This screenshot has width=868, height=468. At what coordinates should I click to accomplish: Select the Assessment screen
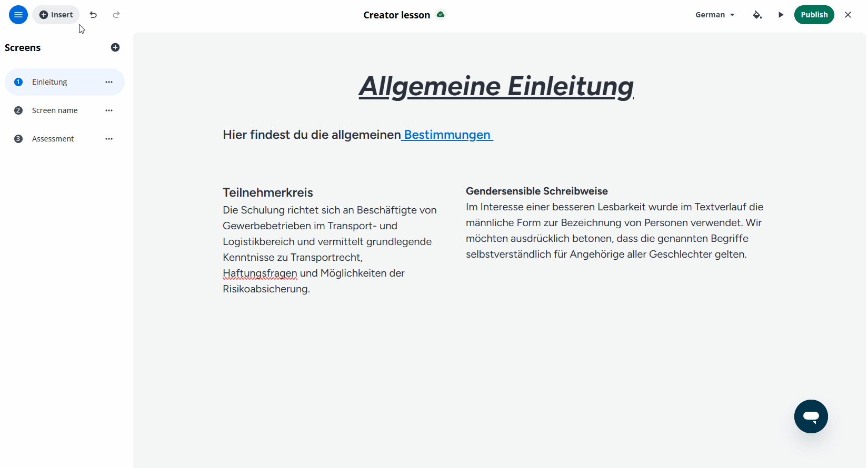(65, 139)
